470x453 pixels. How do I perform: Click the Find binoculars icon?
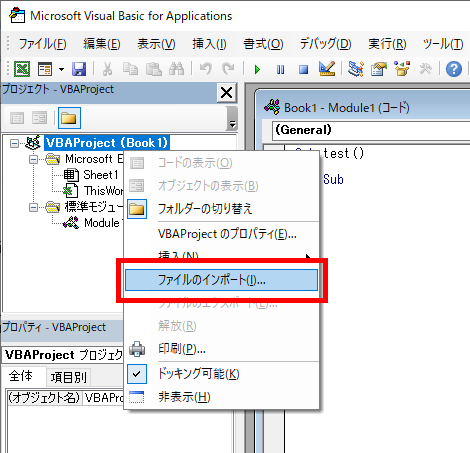[x=176, y=69]
